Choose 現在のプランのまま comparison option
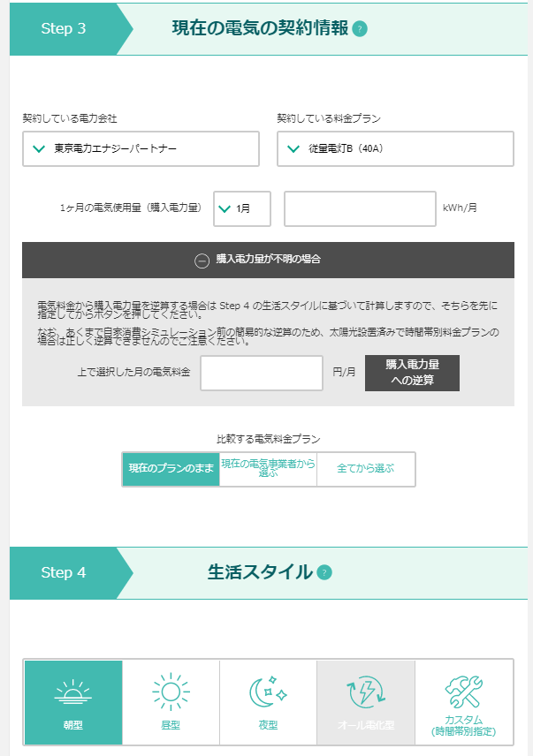 (171, 469)
